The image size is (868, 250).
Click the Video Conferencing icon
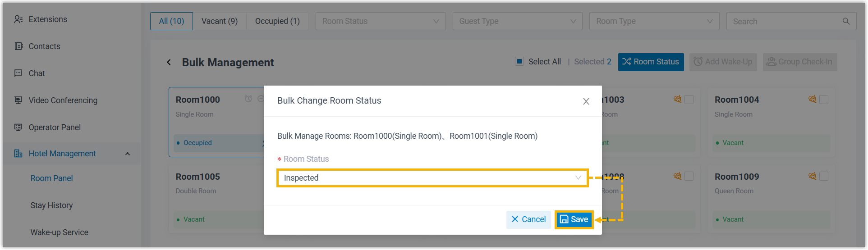click(18, 100)
